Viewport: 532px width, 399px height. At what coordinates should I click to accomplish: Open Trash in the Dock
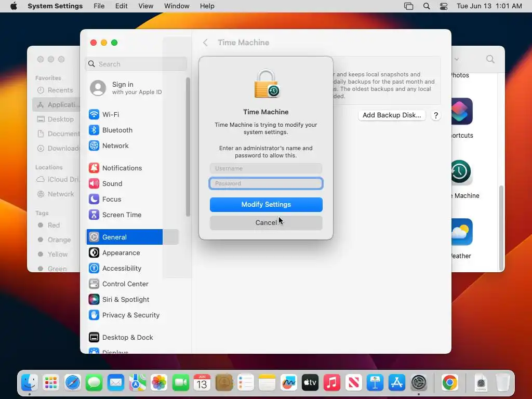[502, 383]
